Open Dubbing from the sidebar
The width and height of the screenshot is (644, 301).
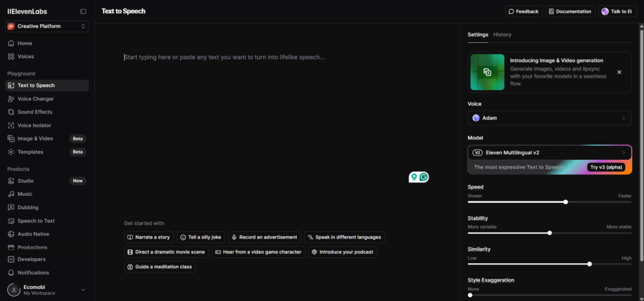[11, 208]
